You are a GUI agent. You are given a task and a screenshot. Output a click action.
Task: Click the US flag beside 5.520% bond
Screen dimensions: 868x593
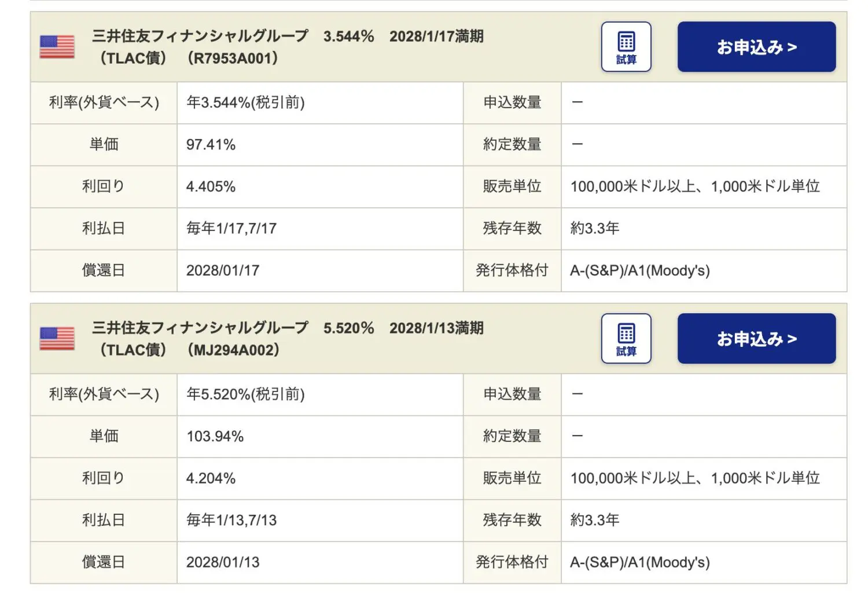click(x=57, y=339)
